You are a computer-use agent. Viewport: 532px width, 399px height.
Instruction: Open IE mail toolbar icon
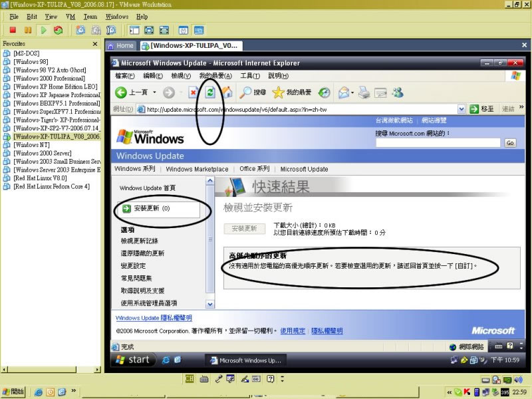[x=344, y=92]
